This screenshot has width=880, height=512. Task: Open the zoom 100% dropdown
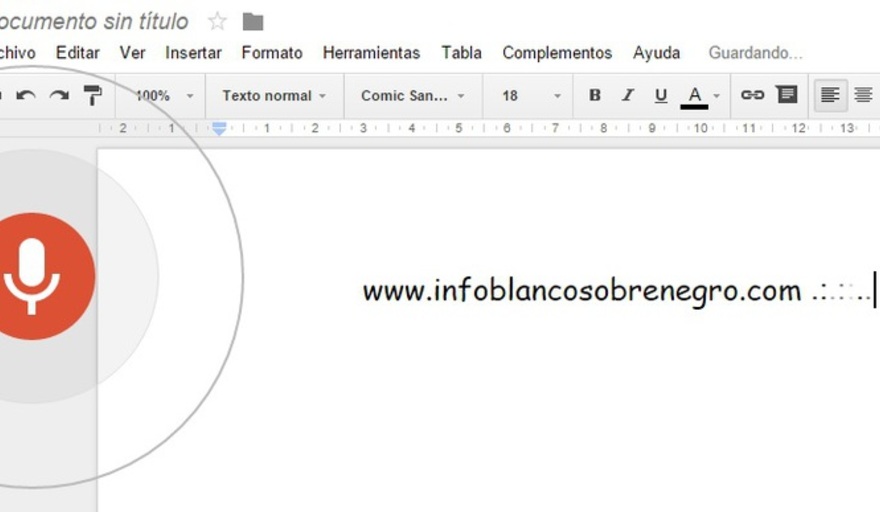click(x=163, y=96)
